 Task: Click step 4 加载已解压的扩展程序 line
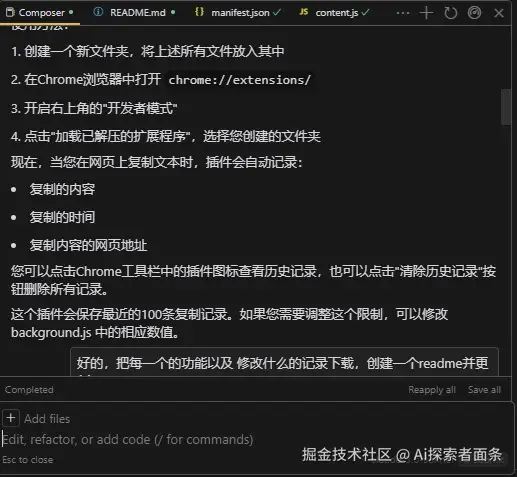point(166,136)
